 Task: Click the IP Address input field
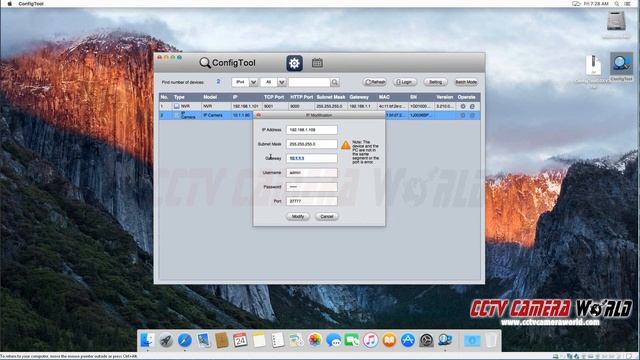pyautogui.click(x=312, y=130)
